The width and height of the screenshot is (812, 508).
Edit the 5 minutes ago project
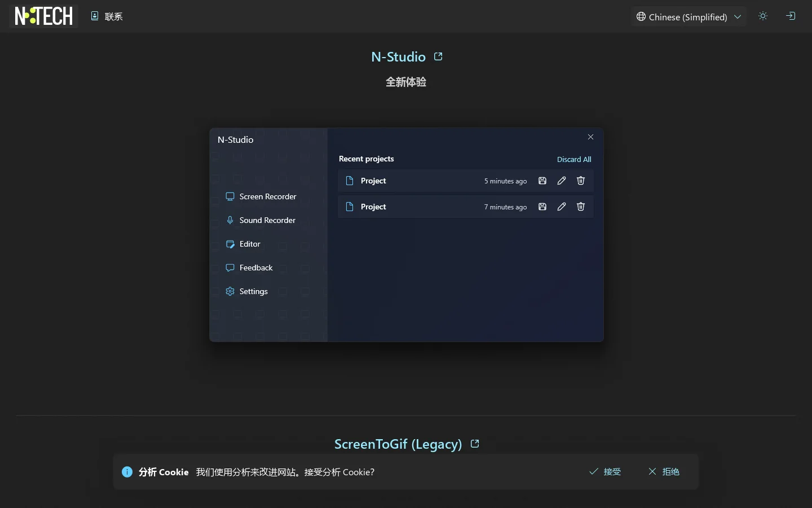pyautogui.click(x=562, y=181)
